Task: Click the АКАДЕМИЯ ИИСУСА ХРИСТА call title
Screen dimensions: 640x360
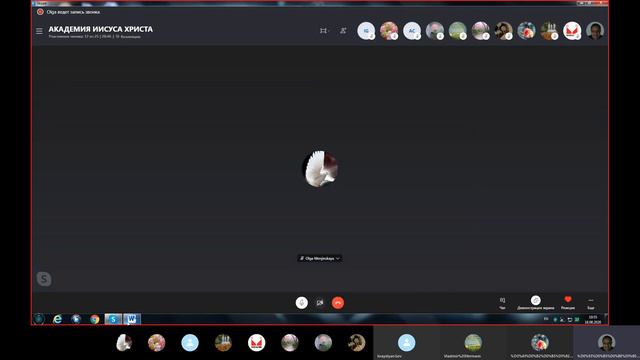Action: (101, 29)
